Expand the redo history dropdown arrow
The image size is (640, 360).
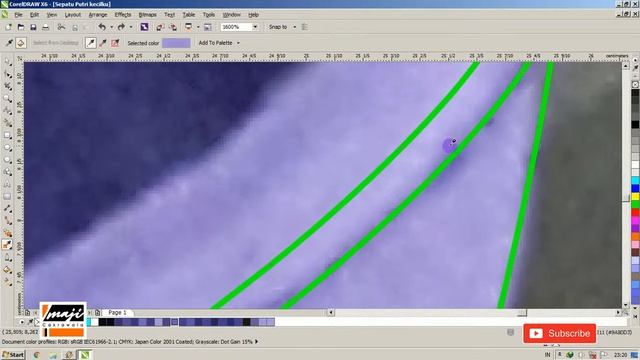pos(131,27)
